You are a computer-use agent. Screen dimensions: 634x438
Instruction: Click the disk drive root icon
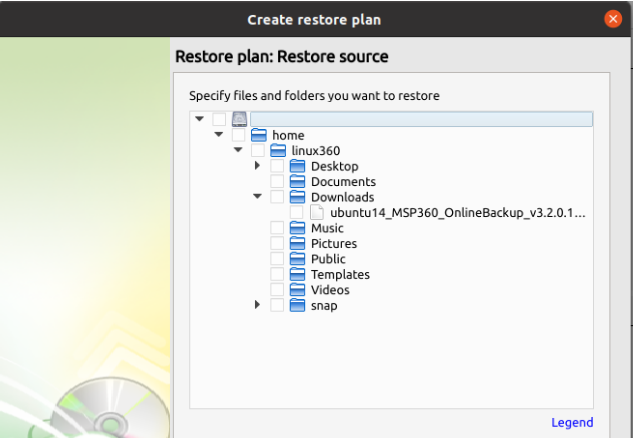[x=239, y=120]
